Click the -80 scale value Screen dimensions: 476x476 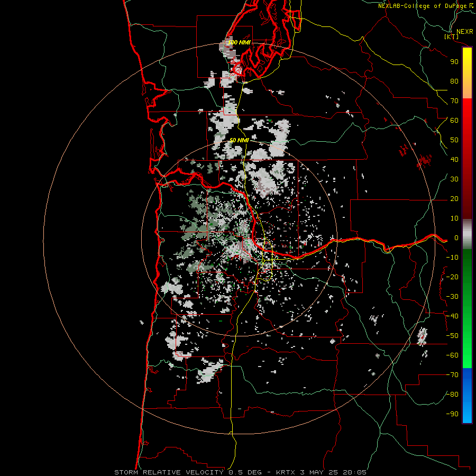pos(452,395)
